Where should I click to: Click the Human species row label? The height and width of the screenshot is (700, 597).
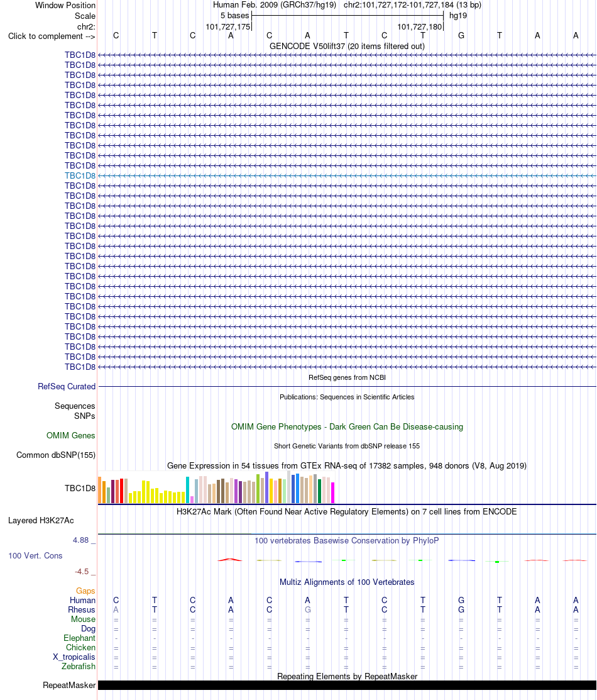point(82,601)
